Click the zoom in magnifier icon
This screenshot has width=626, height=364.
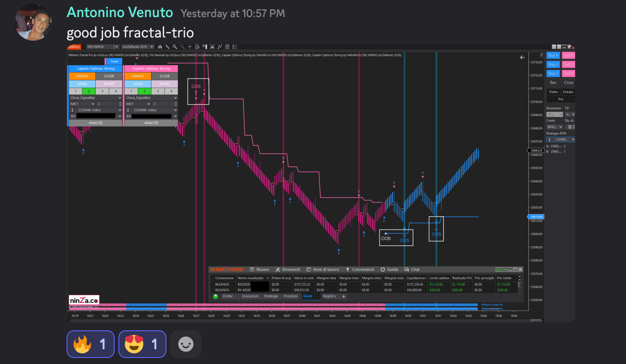click(175, 47)
